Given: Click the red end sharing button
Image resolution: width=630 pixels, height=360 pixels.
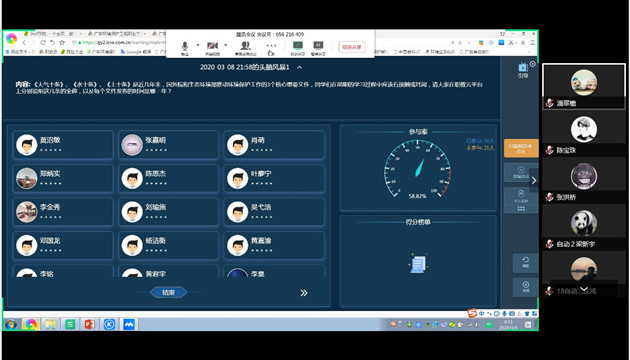Looking at the screenshot, I should coord(352,47).
